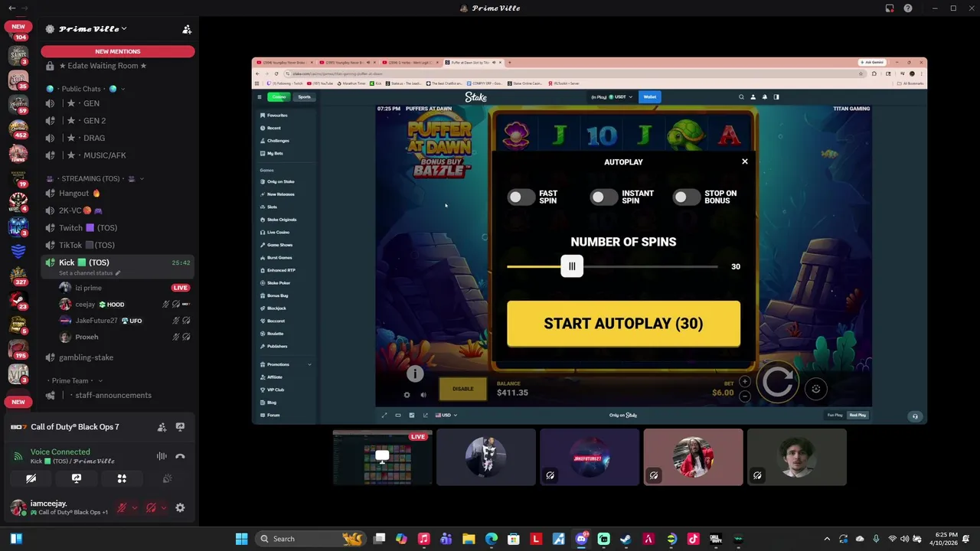
Task: Click the autoplay face icon beside spin
Action: point(816,389)
